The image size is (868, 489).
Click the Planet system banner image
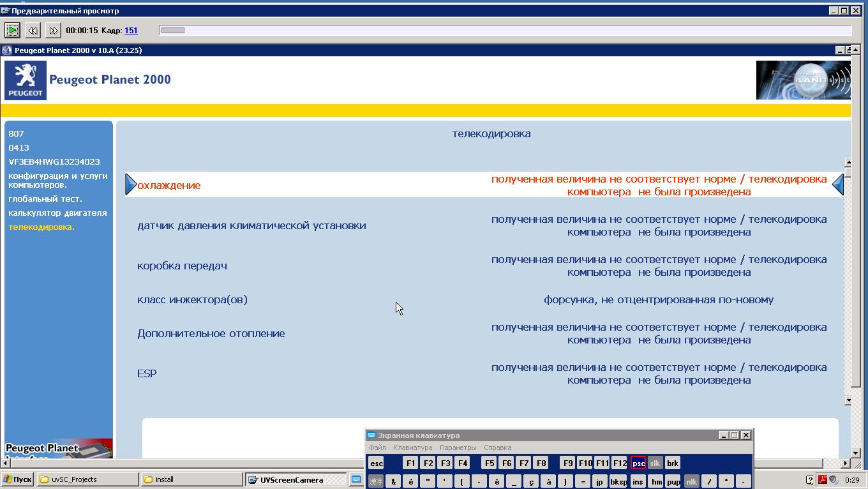tap(804, 80)
